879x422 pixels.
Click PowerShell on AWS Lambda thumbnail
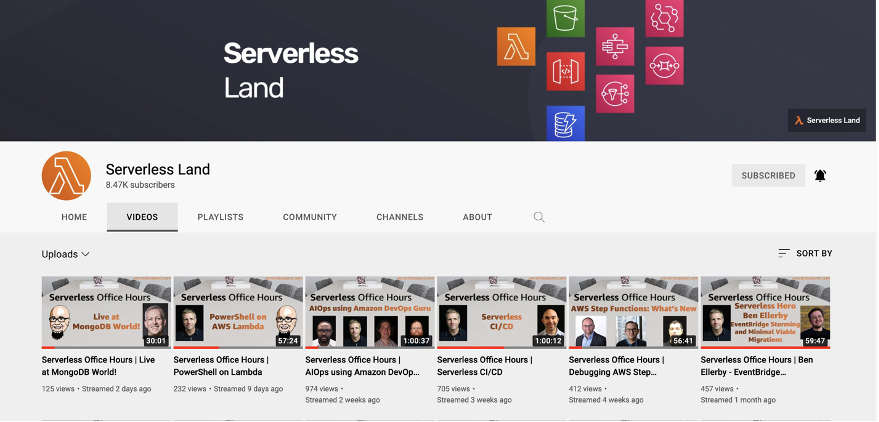click(x=238, y=312)
